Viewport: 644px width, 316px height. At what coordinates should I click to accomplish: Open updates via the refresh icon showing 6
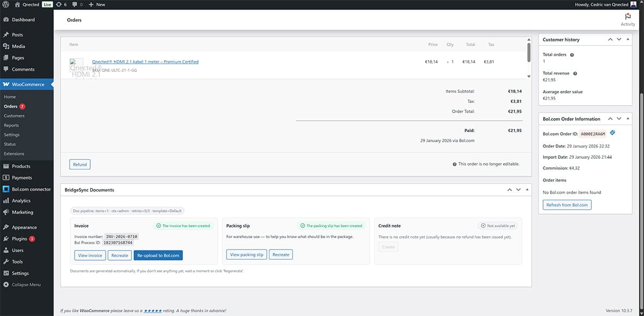pyautogui.click(x=59, y=4)
